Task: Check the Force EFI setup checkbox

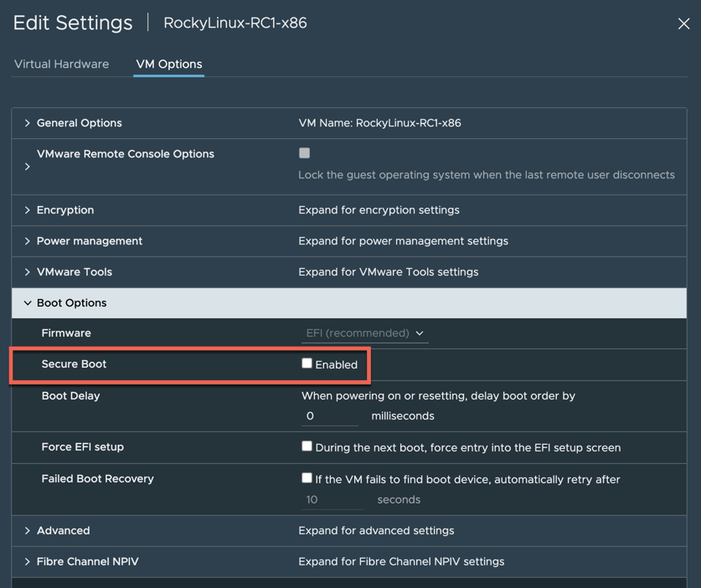Action: click(x=307, y=446)
